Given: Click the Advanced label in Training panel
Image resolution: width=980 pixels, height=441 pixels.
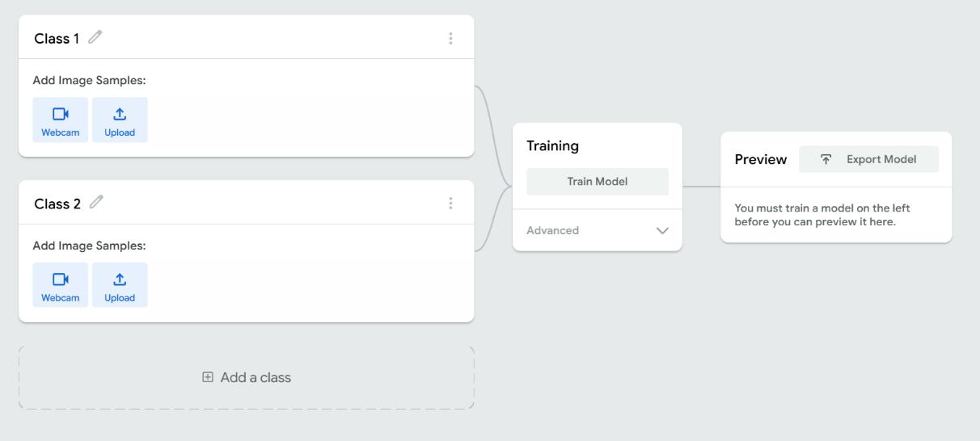Looking at the screenshot, I should point(552,230).
